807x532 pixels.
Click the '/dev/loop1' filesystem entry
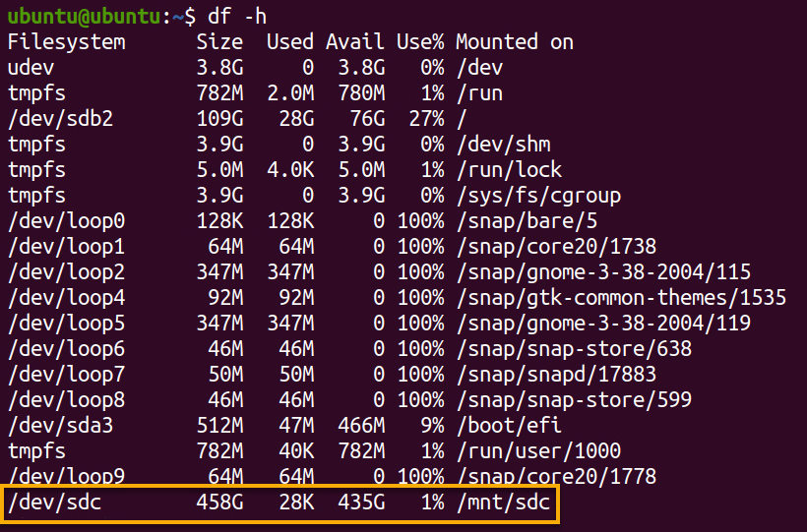(x=66, y=247)
